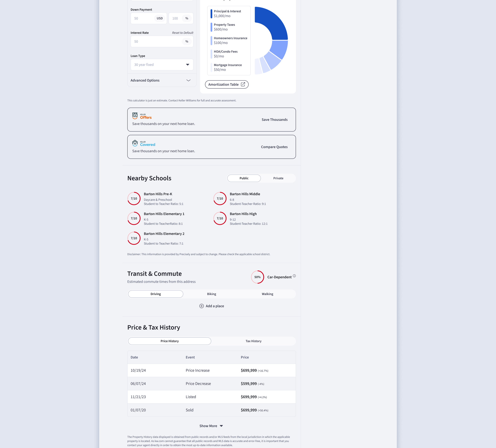The image size is (496, 448).
Task: Click Barton Hills High 7/10 rating circle
Action: (x=220, y=218)
